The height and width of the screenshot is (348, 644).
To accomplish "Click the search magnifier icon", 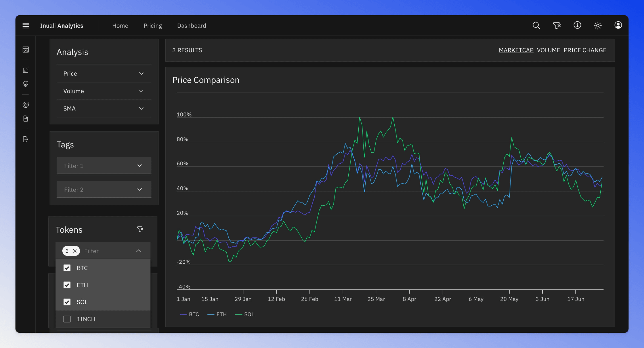I will click(536, 25).
